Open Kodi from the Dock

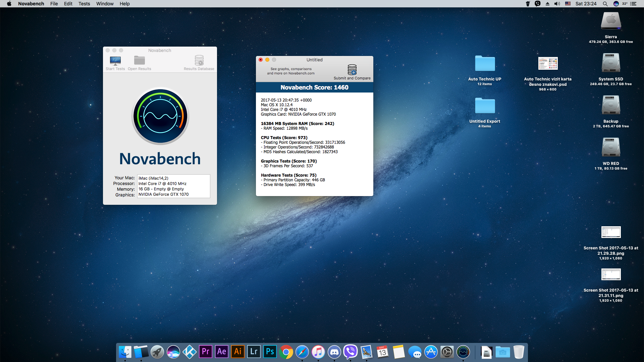coord(190,352)
